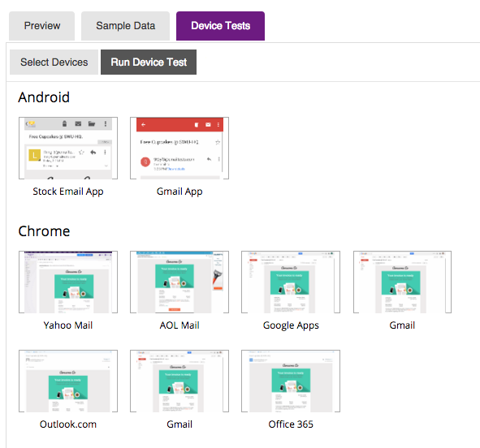View the AOL Mail preview thumbnail
The image size is (480, 448).
pyautogui.click(x=179, y=282)
